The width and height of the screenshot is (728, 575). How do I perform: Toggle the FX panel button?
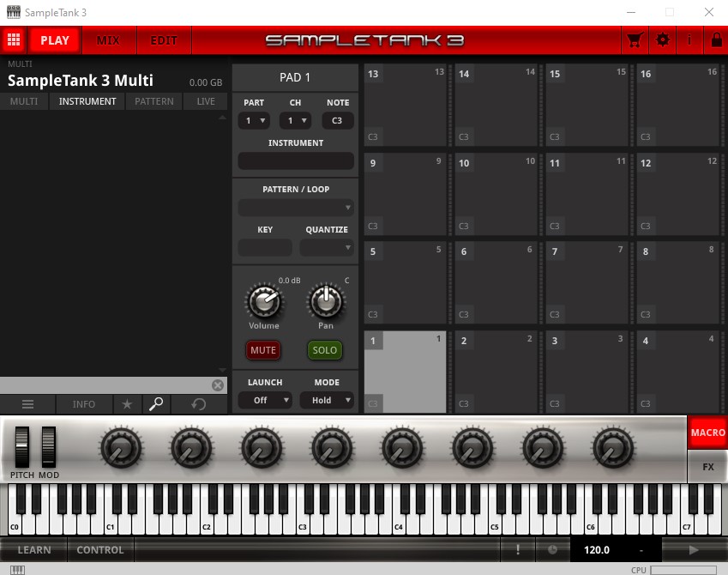point(707,467)
